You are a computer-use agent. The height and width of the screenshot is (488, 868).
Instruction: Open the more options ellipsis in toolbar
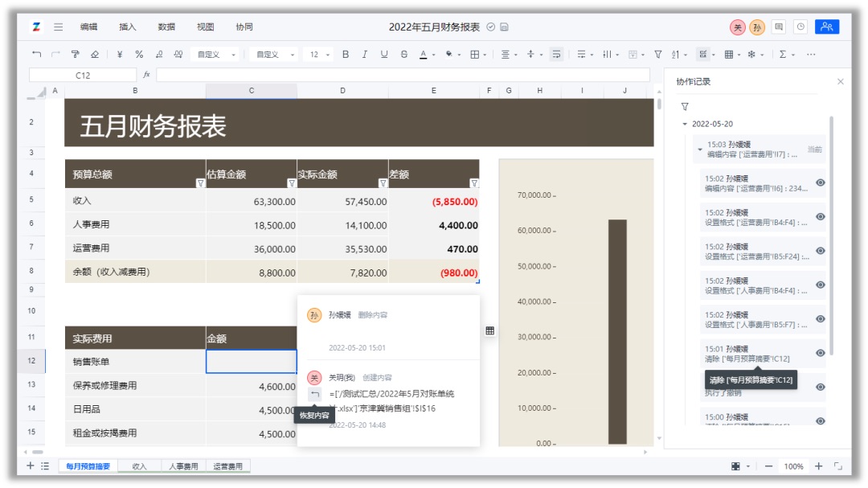[x=811, y=55]
